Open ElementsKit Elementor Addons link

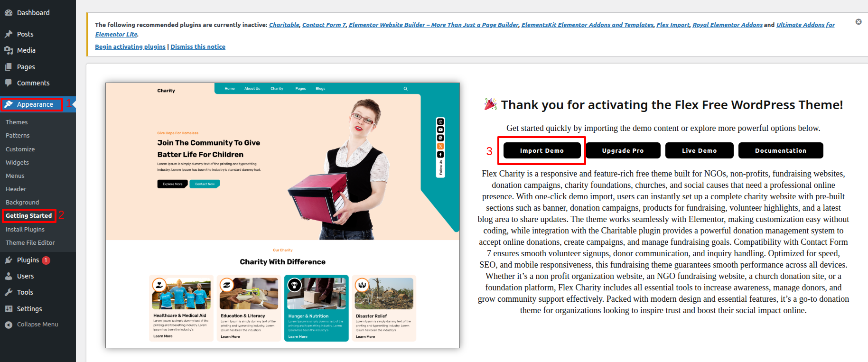tap(588, 25)
